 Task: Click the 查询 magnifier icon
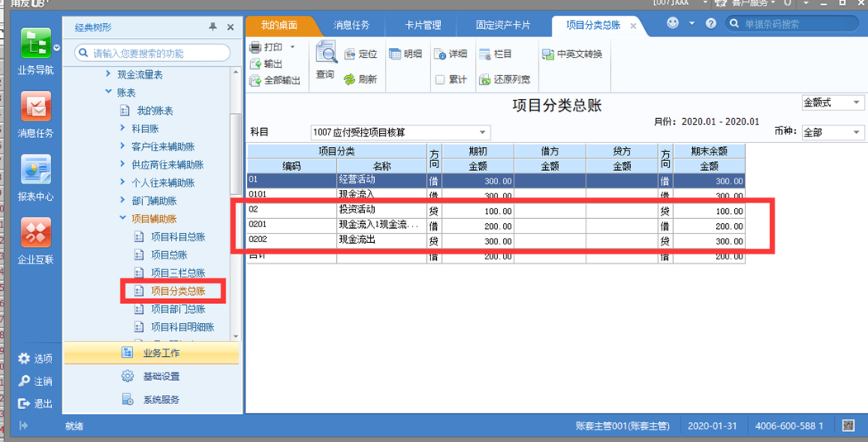[326, 53]
